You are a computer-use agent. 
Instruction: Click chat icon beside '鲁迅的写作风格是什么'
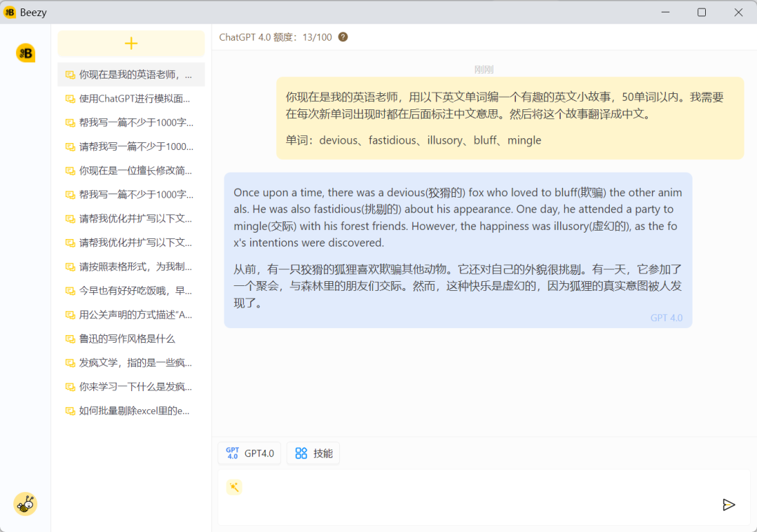click(x=70, y=339)
